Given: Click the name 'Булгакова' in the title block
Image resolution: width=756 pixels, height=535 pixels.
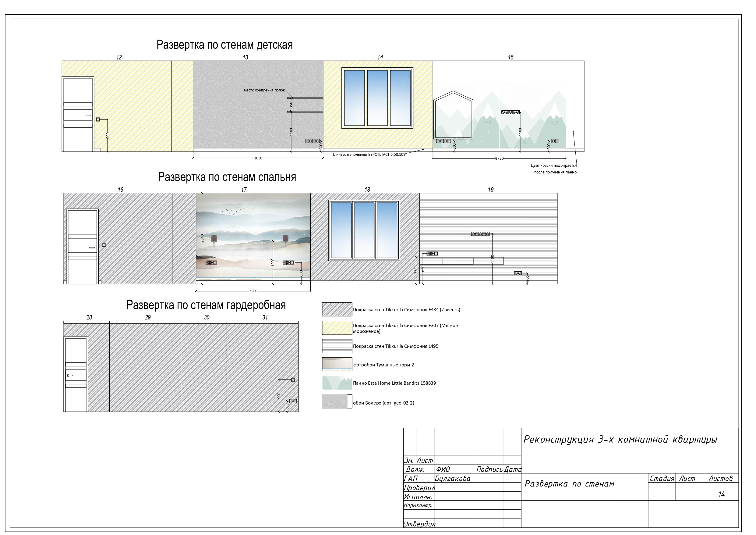Looking at the screenshot, I should click(453, 479).
